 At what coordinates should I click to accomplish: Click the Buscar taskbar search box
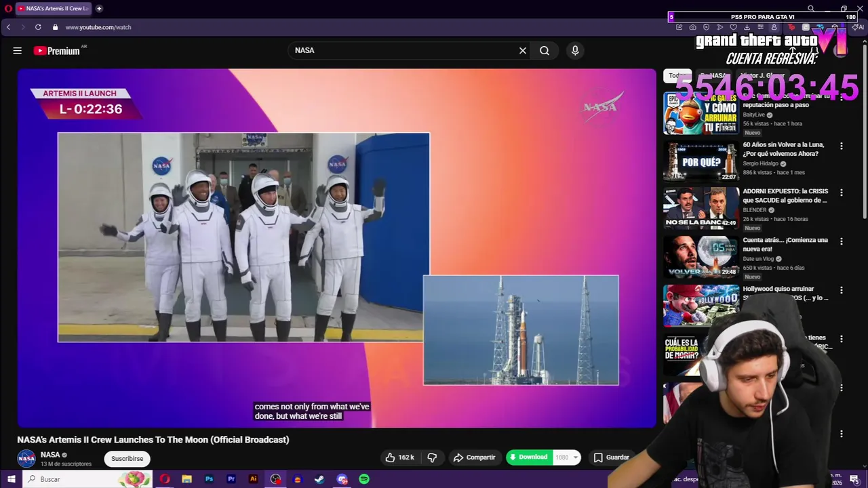tap(87, 479)
